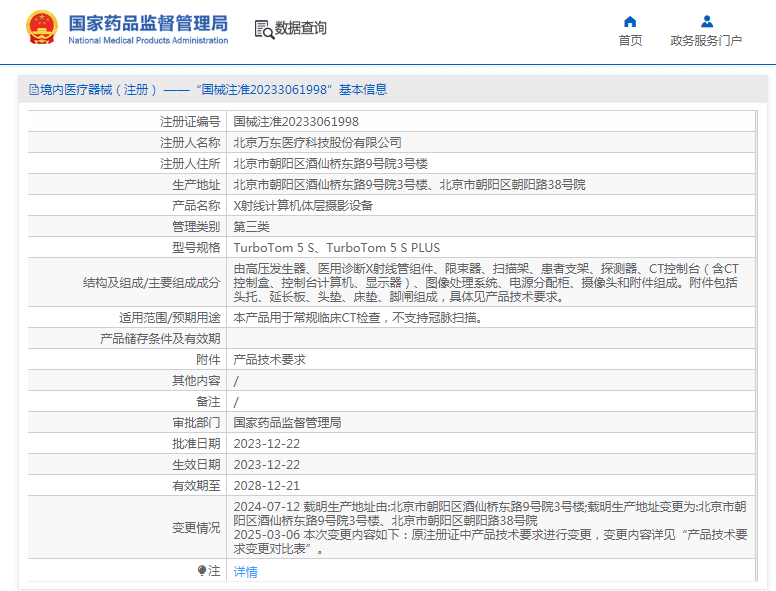Open the 数据查询 search icon
776x591 pixels.
pyautogui.click(x=264, y=29)
